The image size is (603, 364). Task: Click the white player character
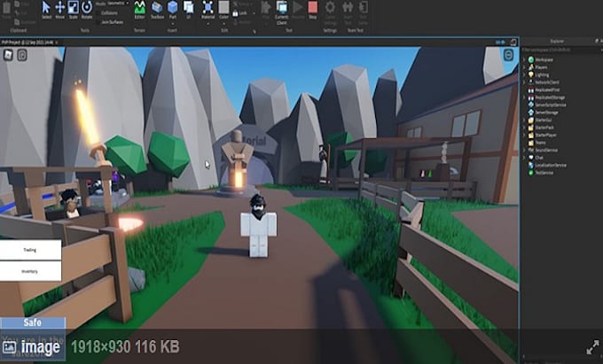pos(258,226)
